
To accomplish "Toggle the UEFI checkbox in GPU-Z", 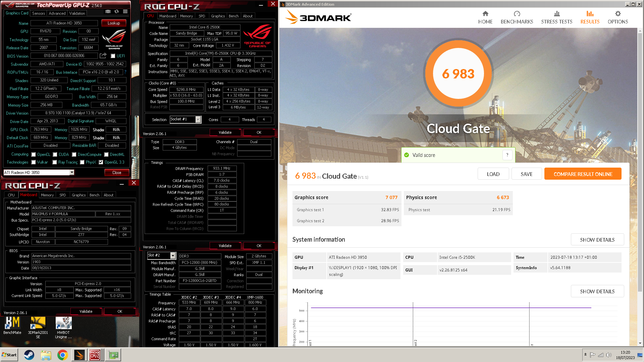I will tap(113, 56).
